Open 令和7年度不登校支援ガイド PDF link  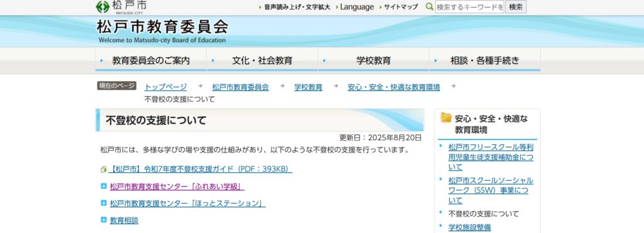click(x=201, y=170)
